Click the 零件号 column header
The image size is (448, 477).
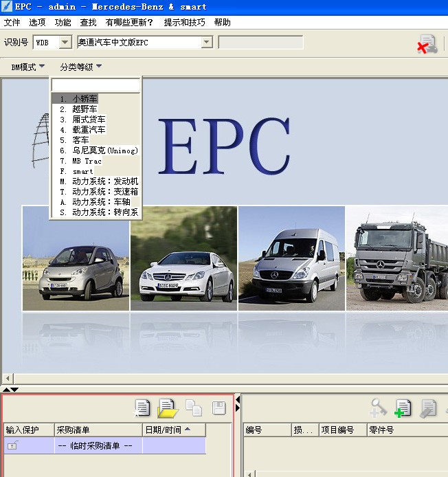pos(407,430)
